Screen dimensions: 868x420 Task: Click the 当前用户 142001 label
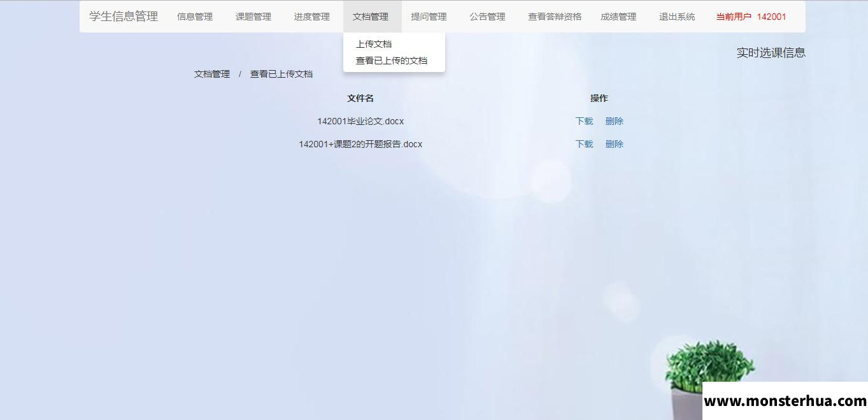point(751,17)
